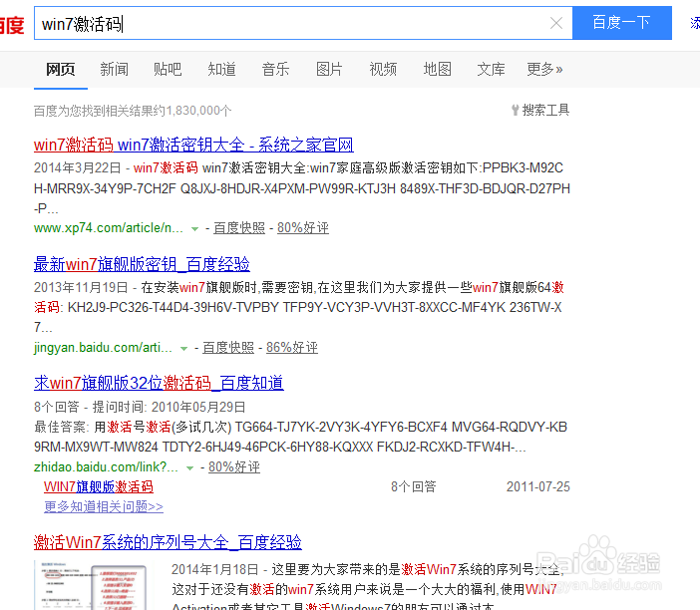Click the 80%好评 rating for xp74.com result
Screen dimensions: 700x610
tap(303, 228)
